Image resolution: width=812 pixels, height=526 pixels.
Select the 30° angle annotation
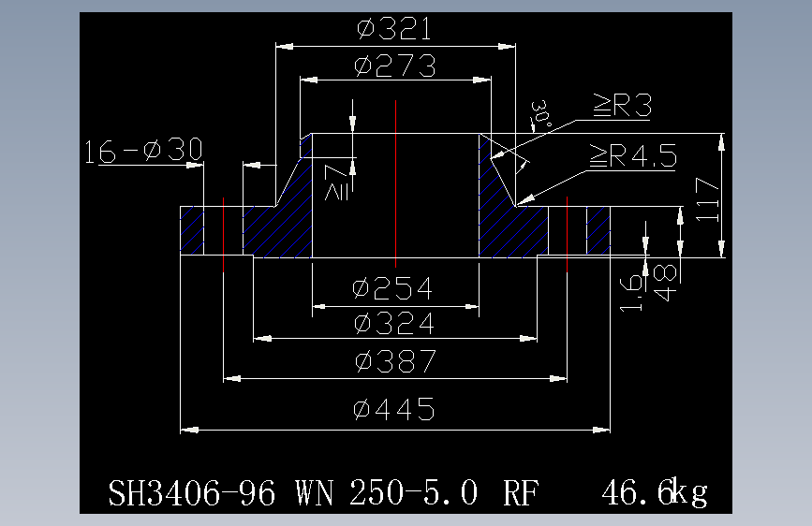(x=541, y=115)
